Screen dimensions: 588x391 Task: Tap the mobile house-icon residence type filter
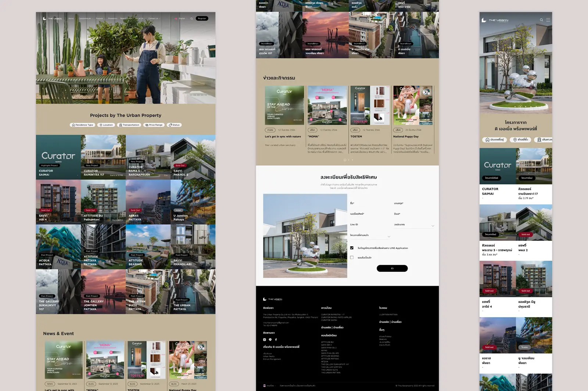pos(495,140)
